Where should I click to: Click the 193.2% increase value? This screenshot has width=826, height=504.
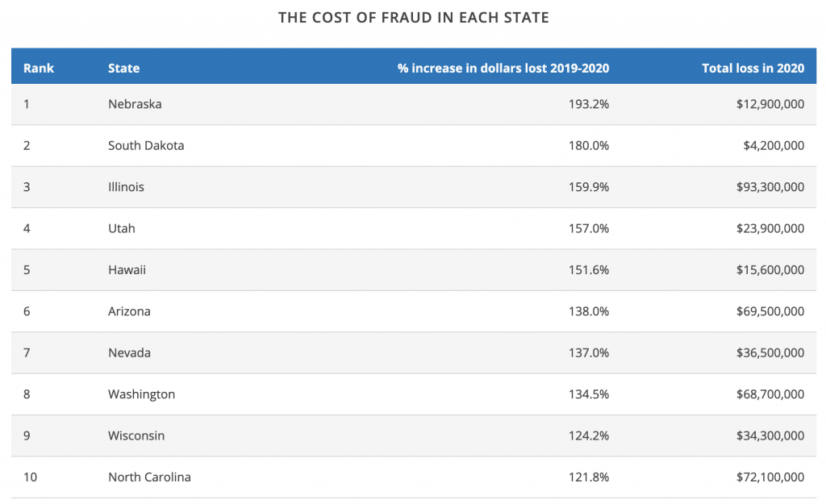click(x=588, y=104)
